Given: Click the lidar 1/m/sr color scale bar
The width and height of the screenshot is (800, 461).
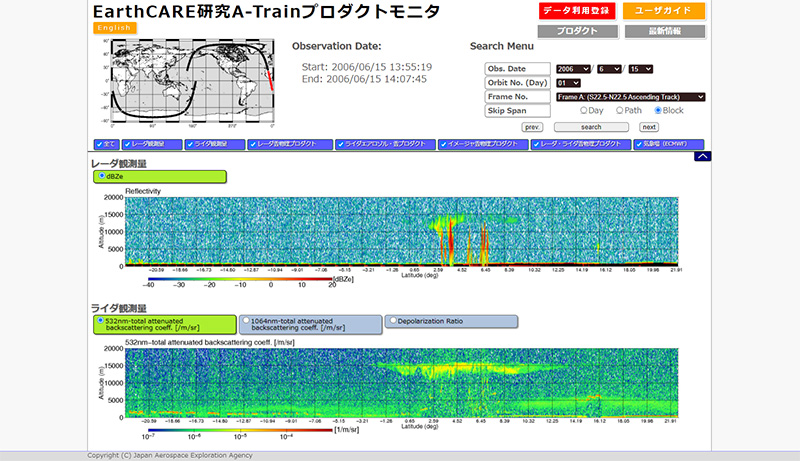Looking at the screenshot, I should pyautogui.click(x=240, y=430).
